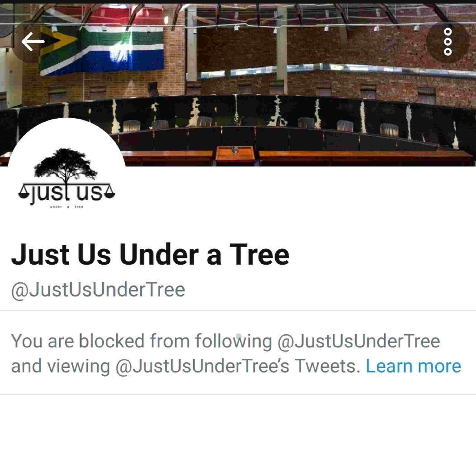Go back using the white arrow icon
Screen dimensions: 476x476
(33, 41)
